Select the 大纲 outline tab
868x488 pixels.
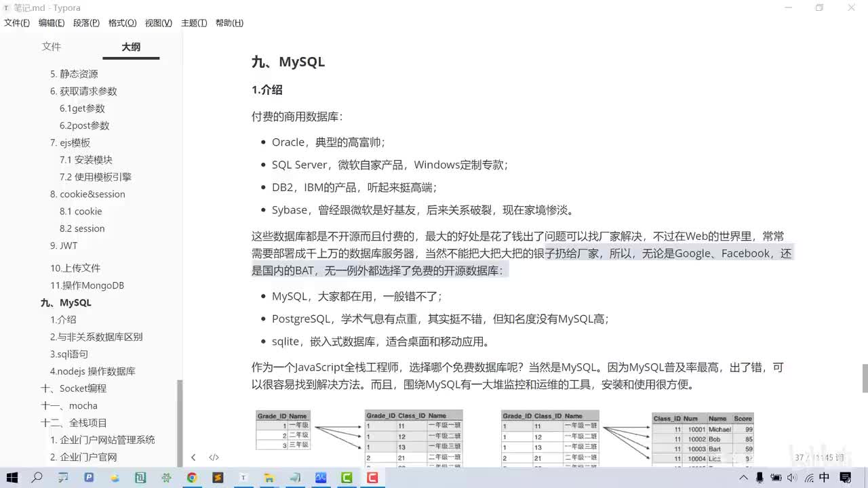coord(131,47)
